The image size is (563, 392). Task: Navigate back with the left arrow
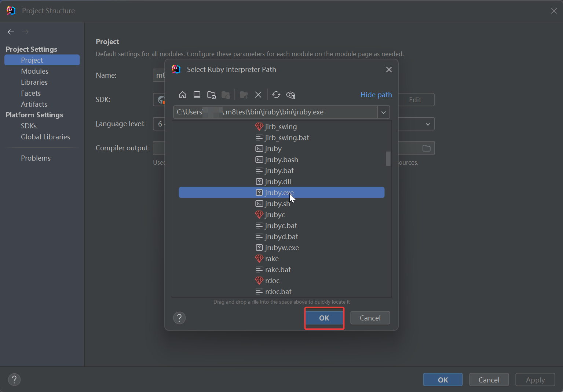click(x=11, y=32)
